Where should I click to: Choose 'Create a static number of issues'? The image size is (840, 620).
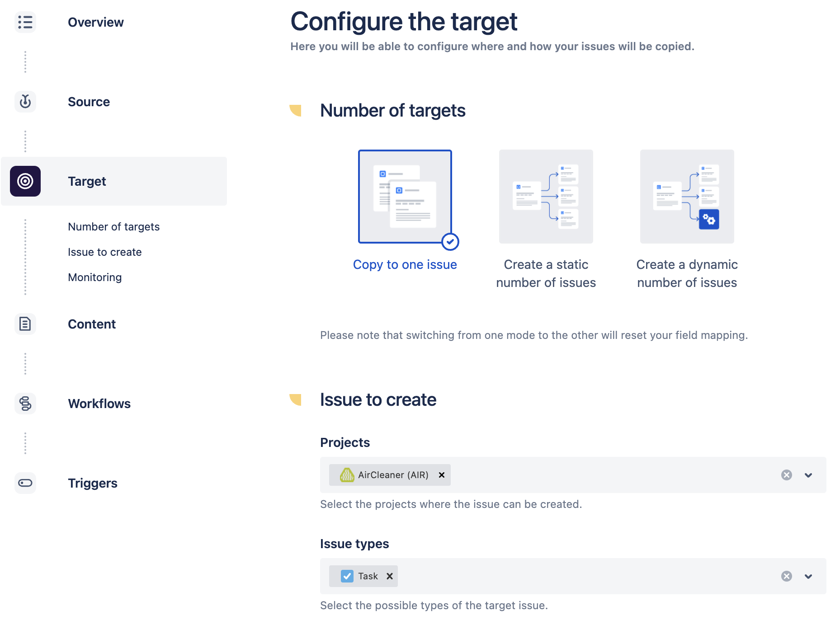point(546,196)
